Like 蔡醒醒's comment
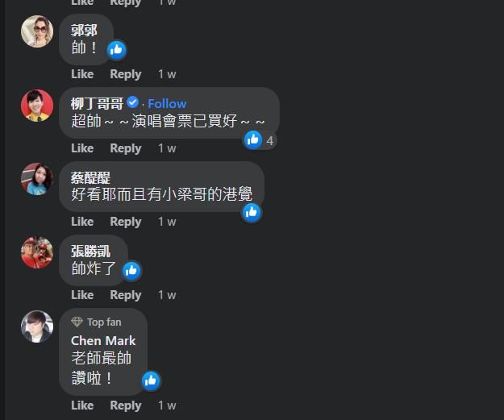Screen dimensions: 504x420 pyautogui.click(x=82, y=222)
